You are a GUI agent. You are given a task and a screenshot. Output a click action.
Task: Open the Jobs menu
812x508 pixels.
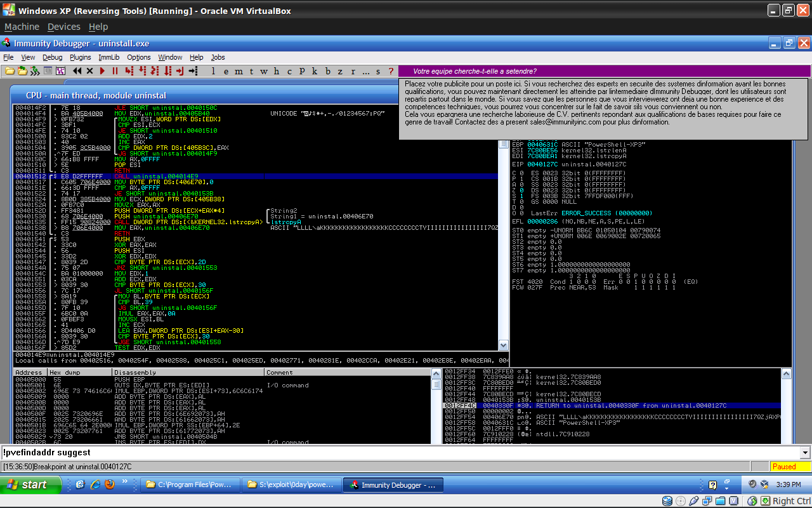point(218,57)
